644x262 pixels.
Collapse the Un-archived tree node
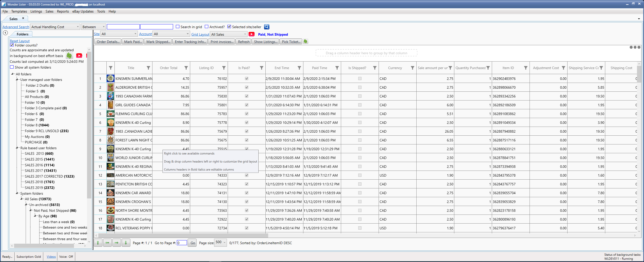[26, 205]
